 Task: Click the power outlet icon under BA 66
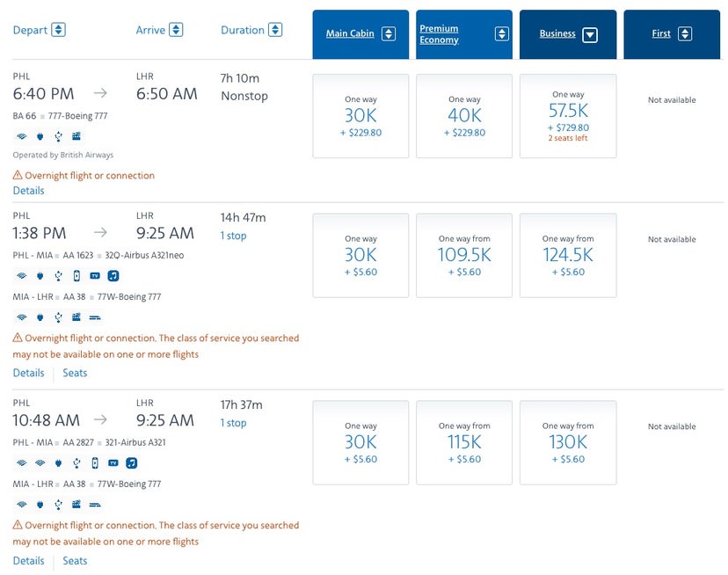[40, 136]
